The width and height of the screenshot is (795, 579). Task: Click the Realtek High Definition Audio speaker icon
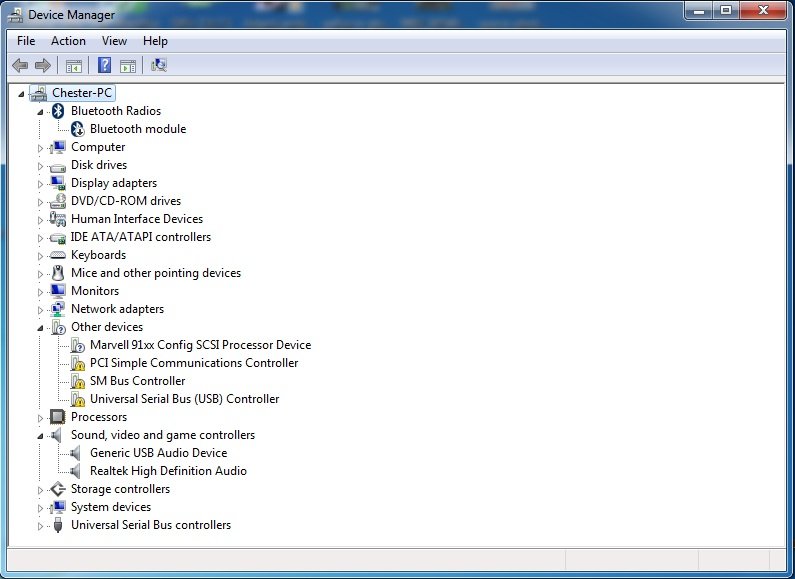click(x=77, y=471)
